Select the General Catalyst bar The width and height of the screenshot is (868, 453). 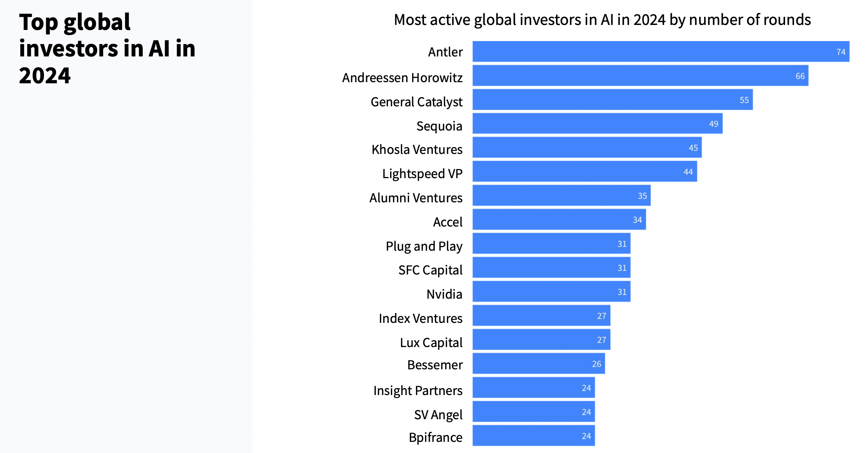point(612,100)
